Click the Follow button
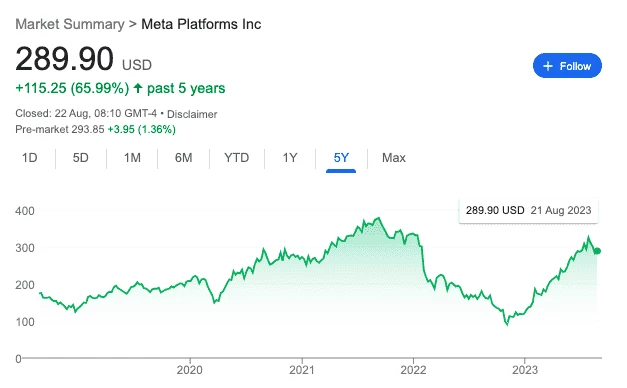Viewport: 627px width, 388px height. coord(567,66)
